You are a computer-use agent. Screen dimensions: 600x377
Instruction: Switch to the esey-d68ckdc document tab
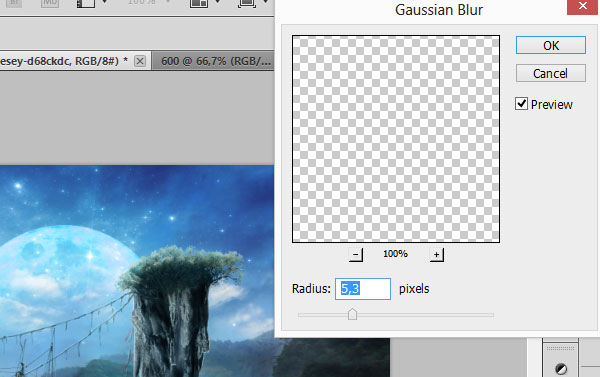click(x=63, y=61)
